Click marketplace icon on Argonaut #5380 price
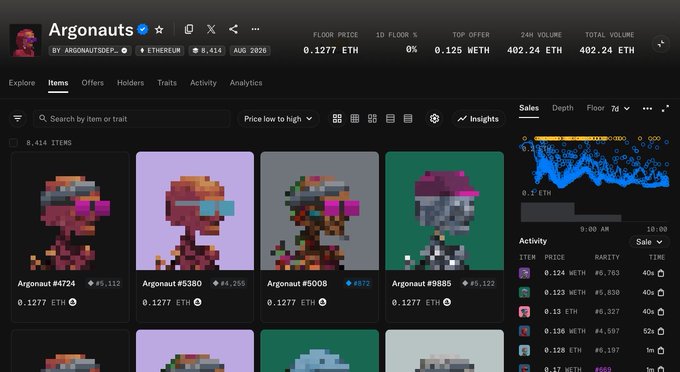 (198, 302)
